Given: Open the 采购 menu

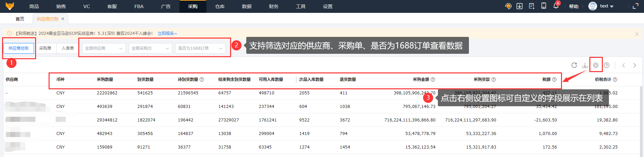Looking at the screenshot, I should (x=193, y=6).
